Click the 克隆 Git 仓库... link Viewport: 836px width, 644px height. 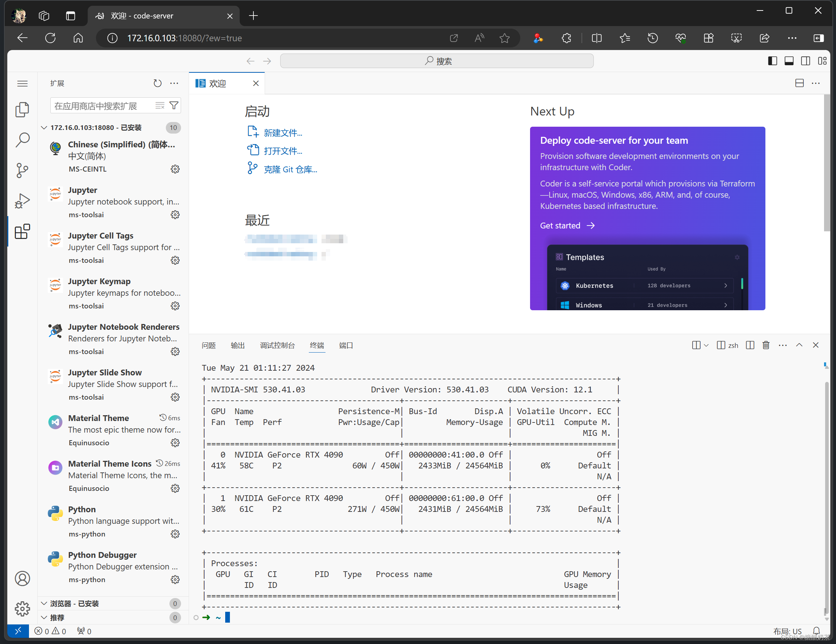(x=290, y=169)
